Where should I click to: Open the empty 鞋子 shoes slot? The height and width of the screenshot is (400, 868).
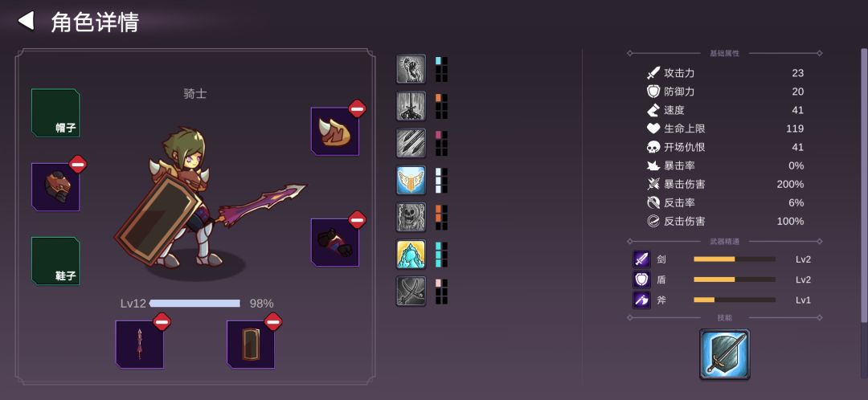point(55,261)
